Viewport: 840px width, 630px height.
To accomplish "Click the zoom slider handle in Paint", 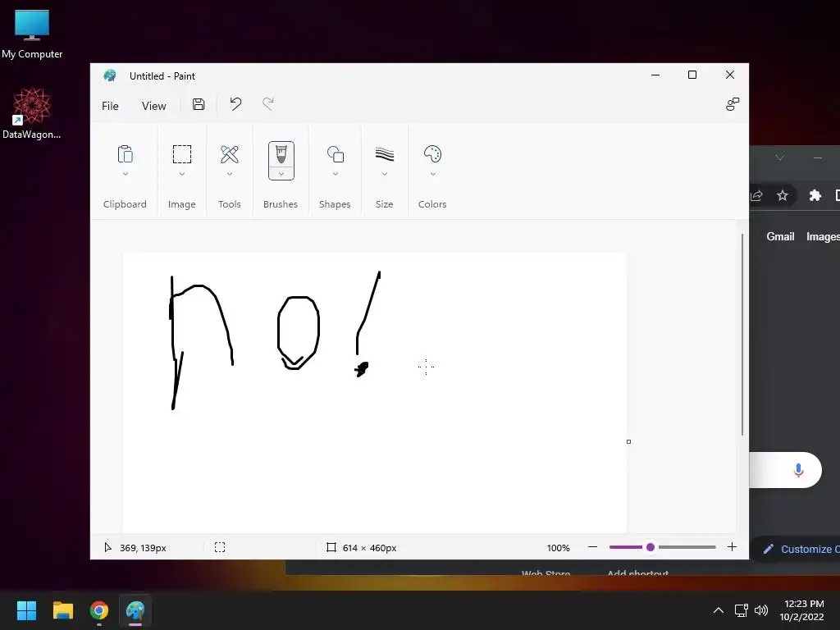I will click(651, 547).
